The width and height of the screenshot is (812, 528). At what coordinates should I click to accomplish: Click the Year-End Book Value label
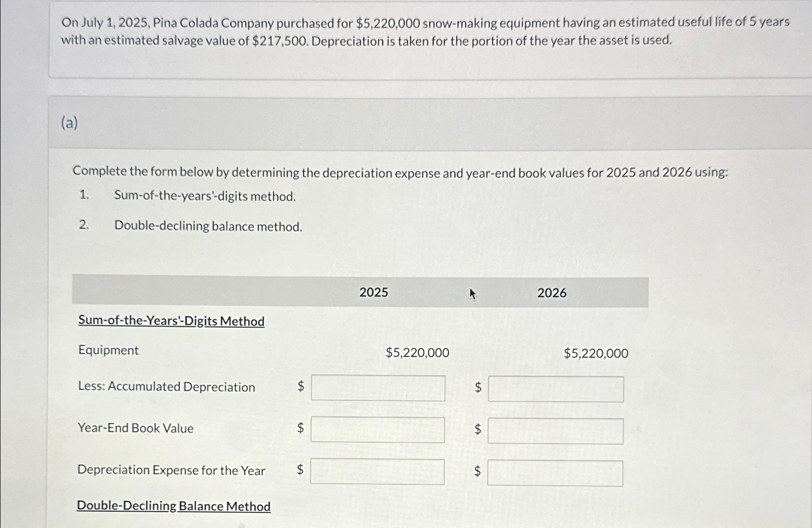click(x=135, y=428)
